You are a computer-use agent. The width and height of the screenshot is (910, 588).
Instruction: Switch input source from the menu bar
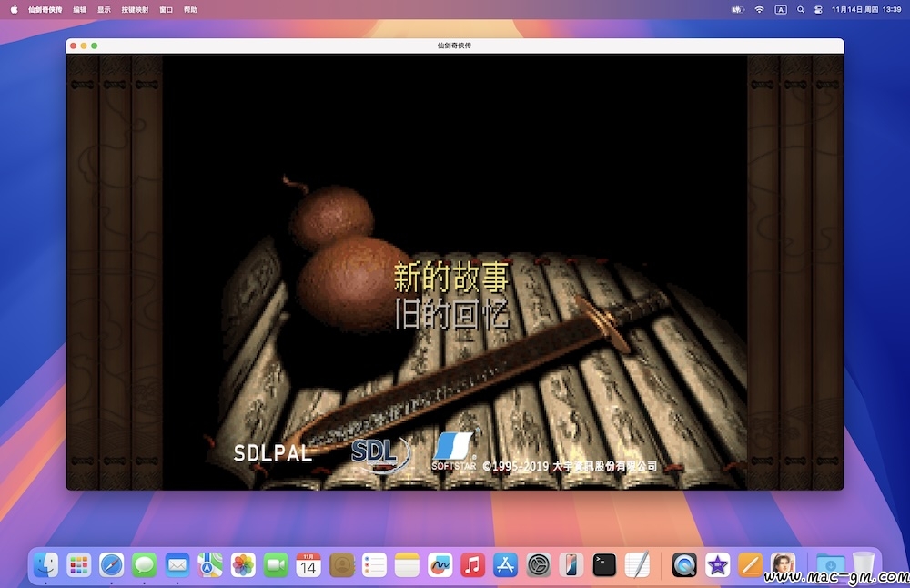781,9
